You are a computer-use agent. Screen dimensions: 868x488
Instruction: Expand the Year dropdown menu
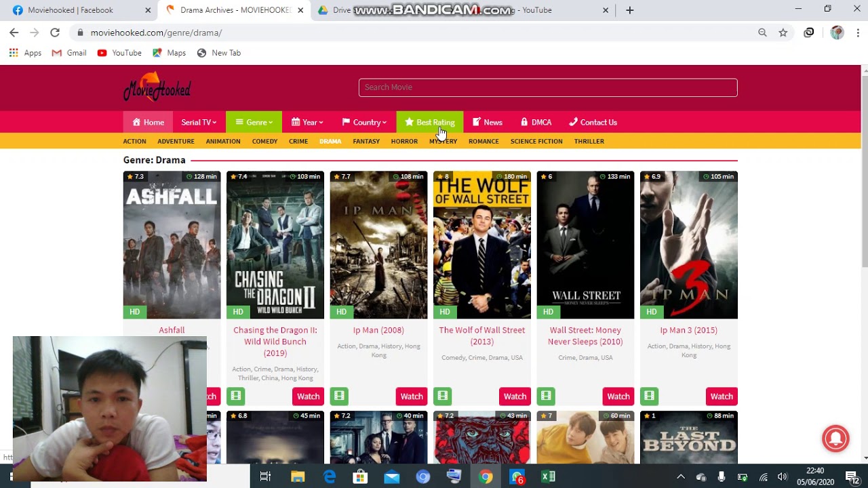click(x=307, y=123)
